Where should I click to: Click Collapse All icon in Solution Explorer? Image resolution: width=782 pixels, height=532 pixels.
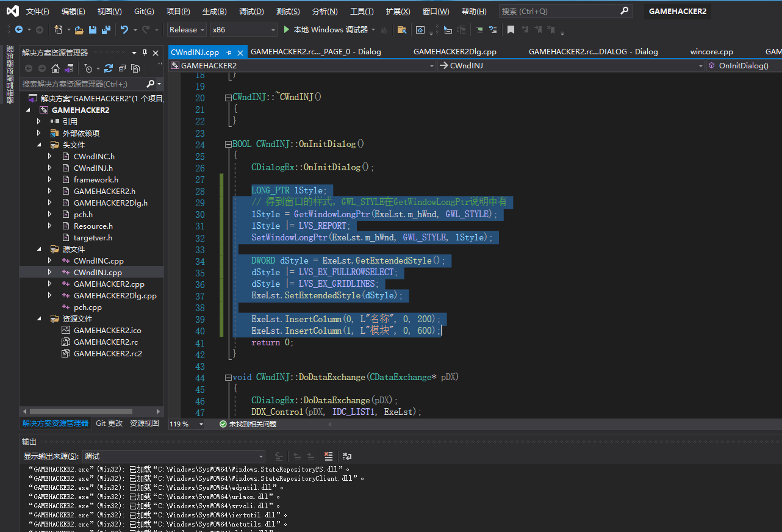pyautogui.click(x=122, y=68)
